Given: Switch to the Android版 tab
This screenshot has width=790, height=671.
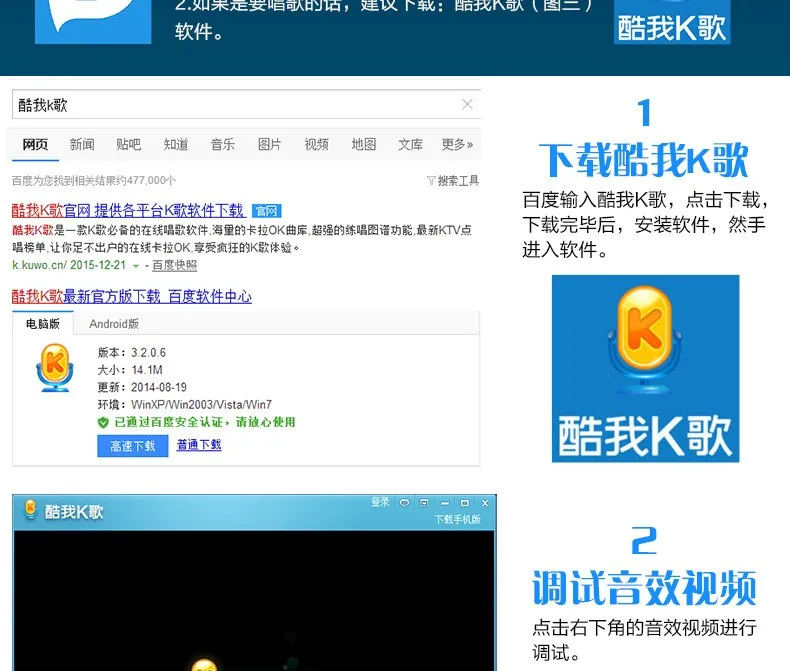Looking at the screenshot, I should click(x=114, y=323).
